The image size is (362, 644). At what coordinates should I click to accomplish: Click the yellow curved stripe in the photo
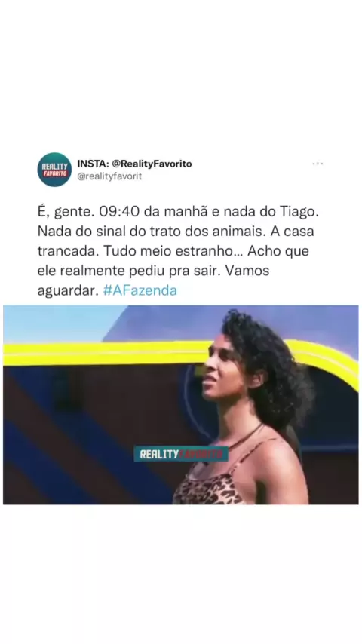coord(103,354)
